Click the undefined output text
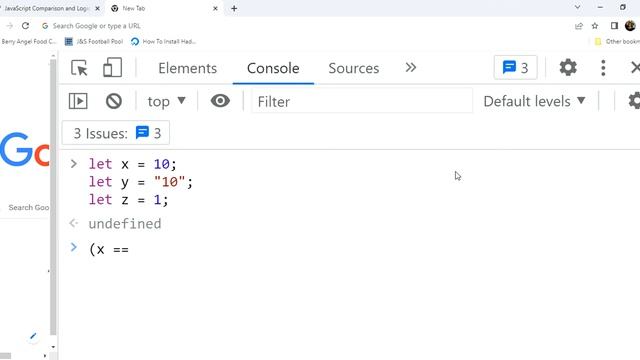This screenshot has height=360, width=640. (125, 224)
